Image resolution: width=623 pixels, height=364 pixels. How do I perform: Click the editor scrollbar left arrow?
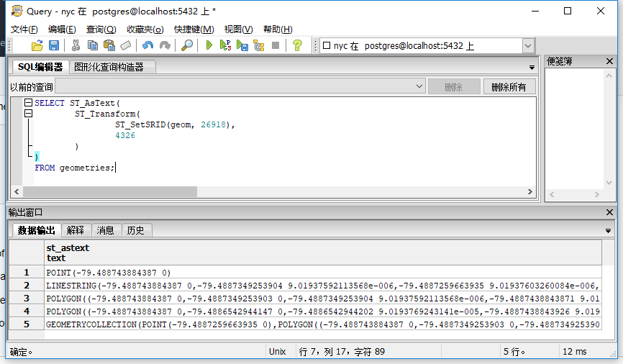tap(17, 191)
